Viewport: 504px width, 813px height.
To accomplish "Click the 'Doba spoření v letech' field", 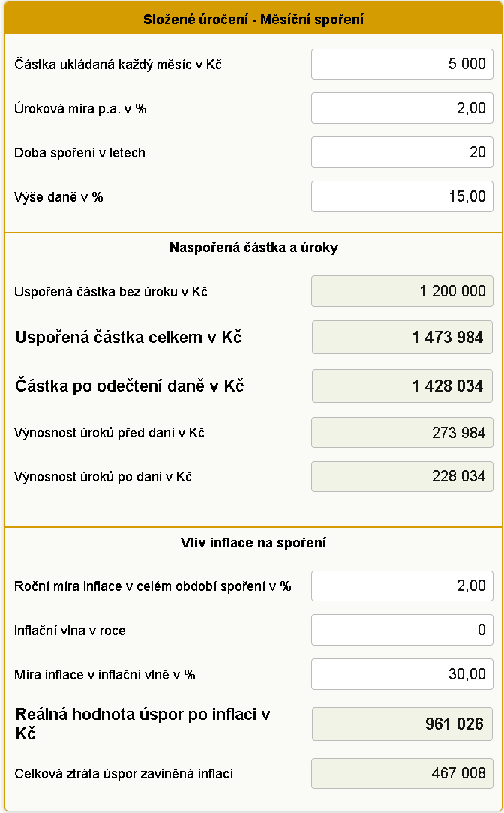I will [402, 152].
